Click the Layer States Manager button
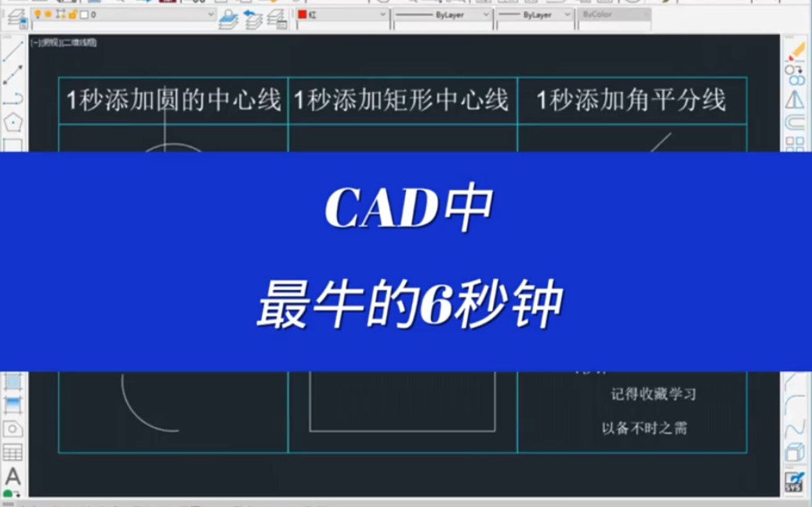The width and height of the screenshot is (812, 507). [276, 19]
